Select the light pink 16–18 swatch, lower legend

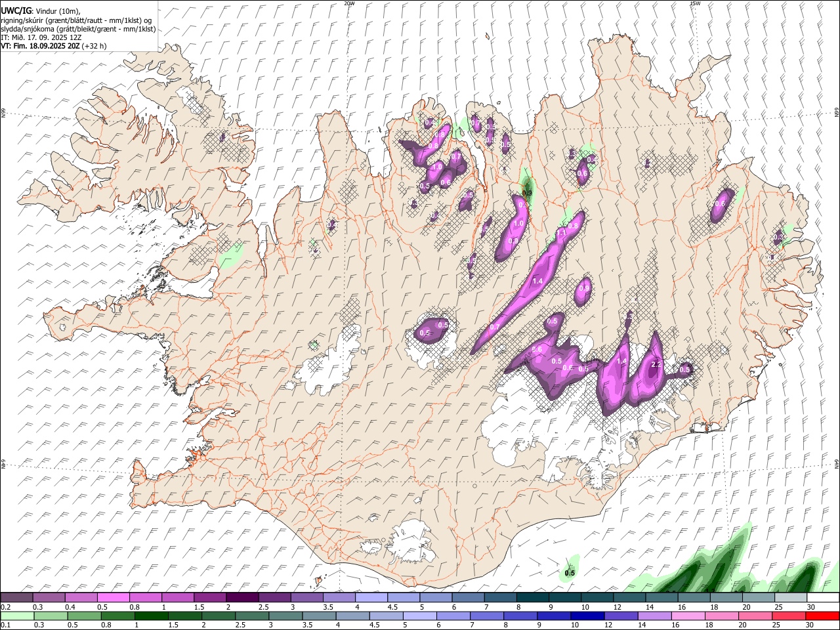coord(688,616)
